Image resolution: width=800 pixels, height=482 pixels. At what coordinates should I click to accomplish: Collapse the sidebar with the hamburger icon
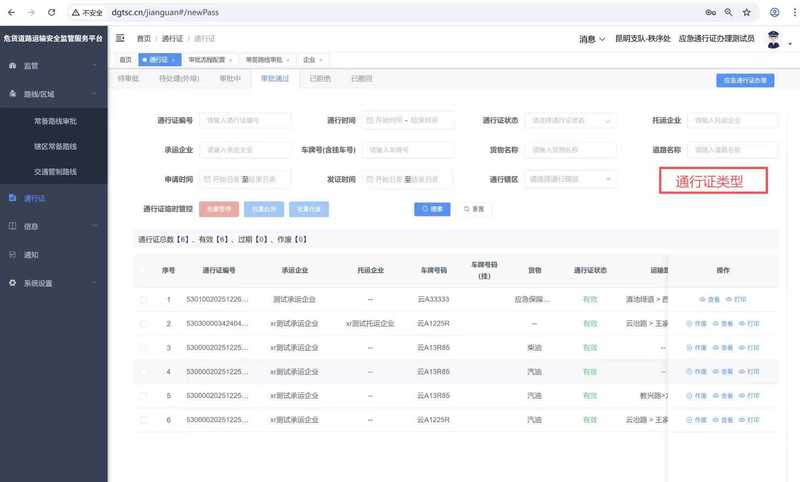pyautogui.click(x=121, y=38)
